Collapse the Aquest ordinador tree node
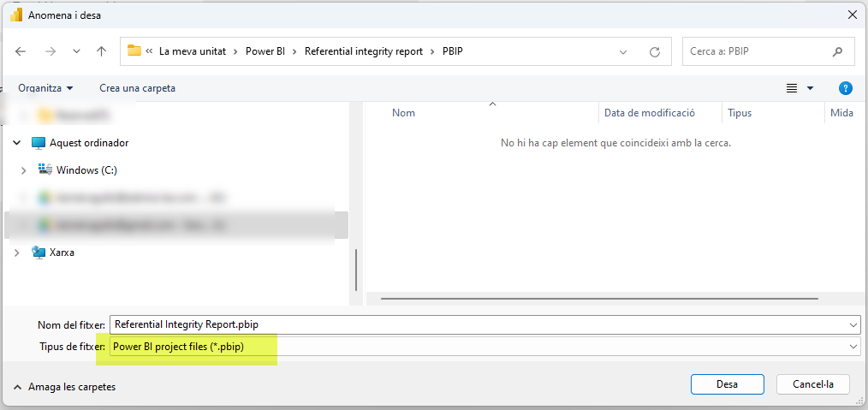 click(x=16, y=143)
